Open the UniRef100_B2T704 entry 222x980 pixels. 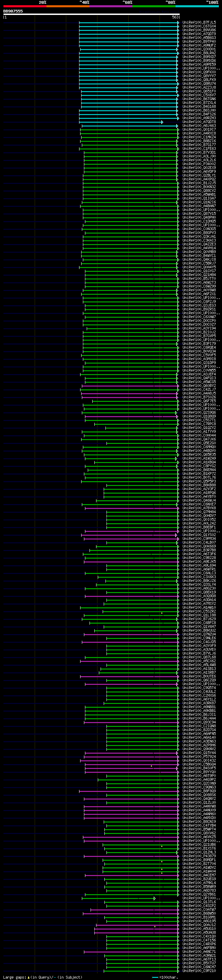(x=199, y=864)
